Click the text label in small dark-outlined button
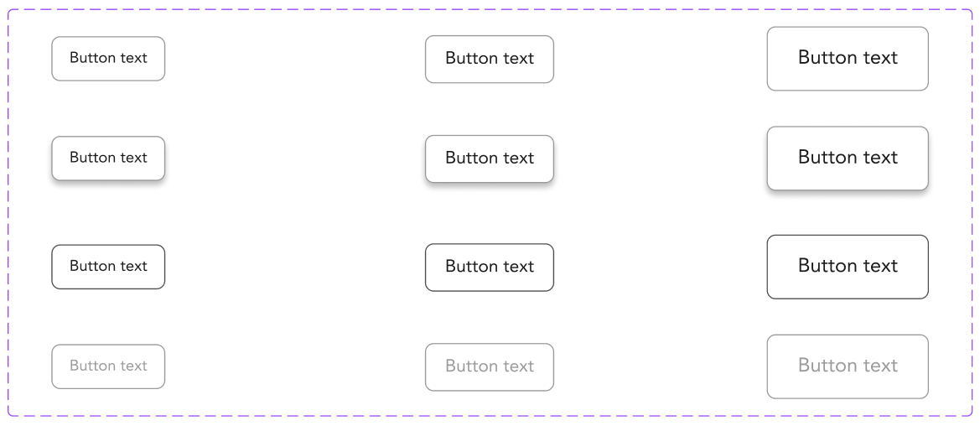The height and width of the screenshot is (426, 980). (x=108, y=266)
